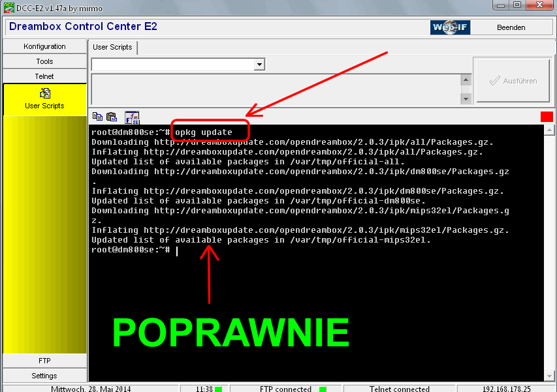This screenshot has height=392, width=557.
Task: Open the Settings section
Action: click(44, 376)
